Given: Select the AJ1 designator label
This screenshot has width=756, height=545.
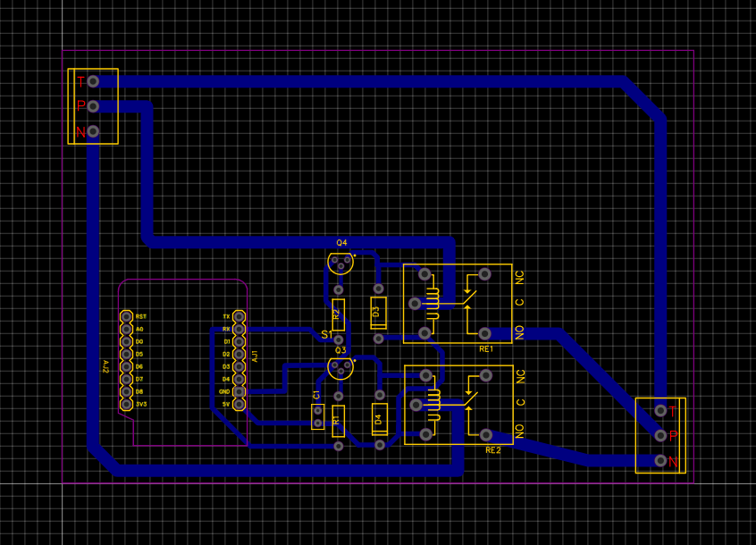Looking at the screenshot, I should (x=255, y=356).
